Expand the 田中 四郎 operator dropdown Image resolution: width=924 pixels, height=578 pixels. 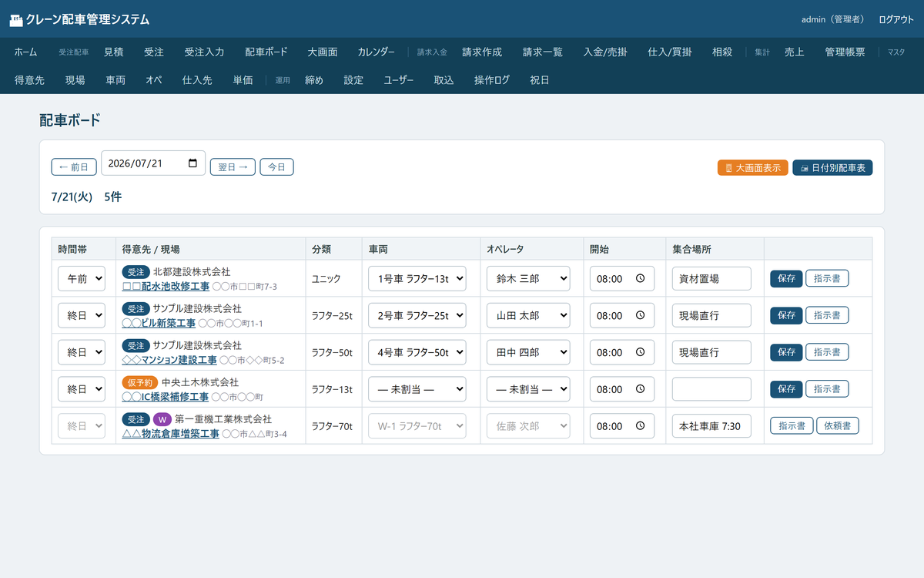pyautogui.click(x=528, y=352)
